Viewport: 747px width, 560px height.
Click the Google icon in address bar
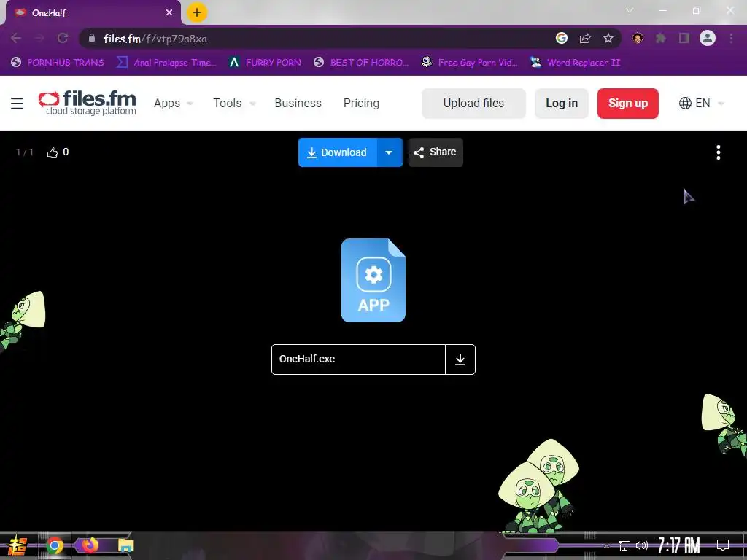[x=562, y=38]
